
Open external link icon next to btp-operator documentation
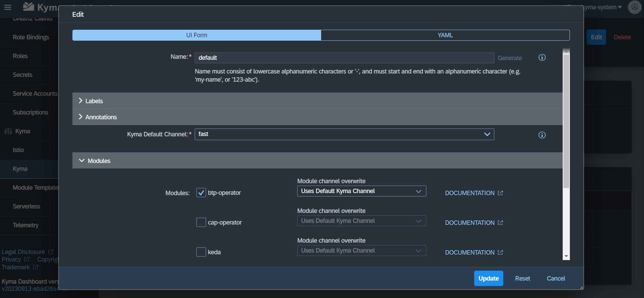tap(501, 193)
